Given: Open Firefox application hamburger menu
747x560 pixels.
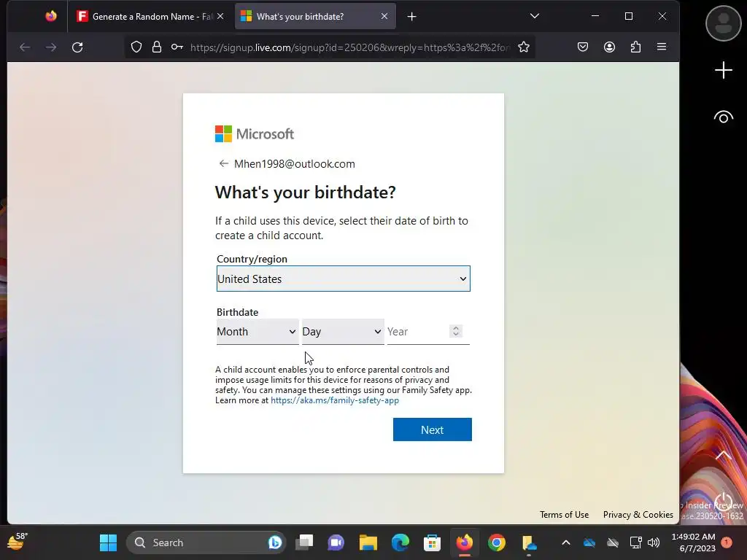Looking at the screenshot, I should click(x=662, y=47).
